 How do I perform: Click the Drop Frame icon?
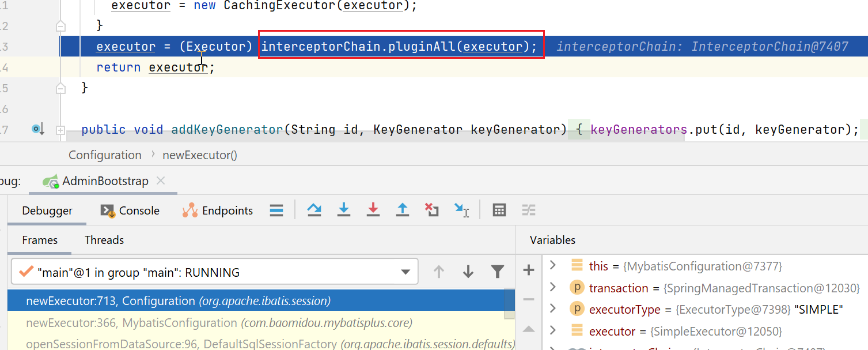[x=431, y=210]
